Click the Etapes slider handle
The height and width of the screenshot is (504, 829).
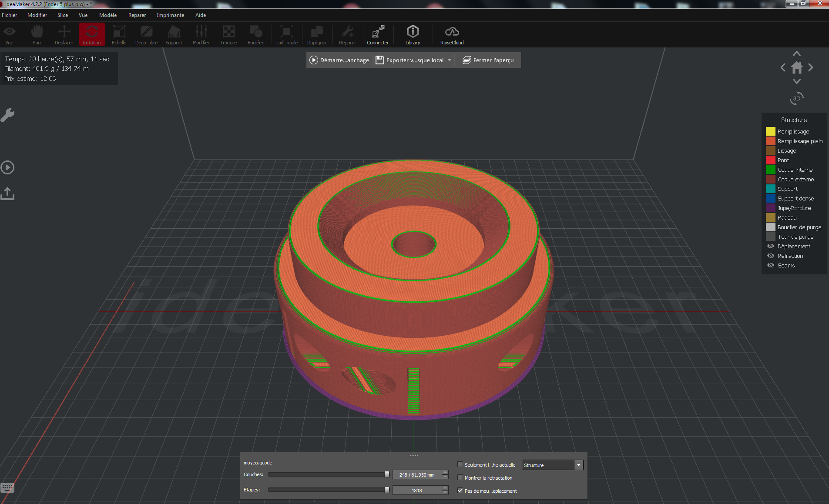pyautogui.click(x=387, y=490)
